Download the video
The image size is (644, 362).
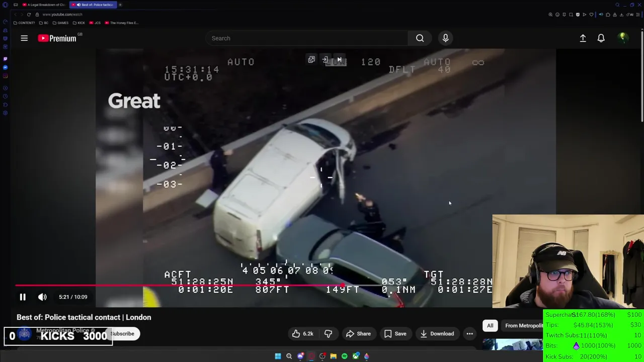[x=437, y=334]
